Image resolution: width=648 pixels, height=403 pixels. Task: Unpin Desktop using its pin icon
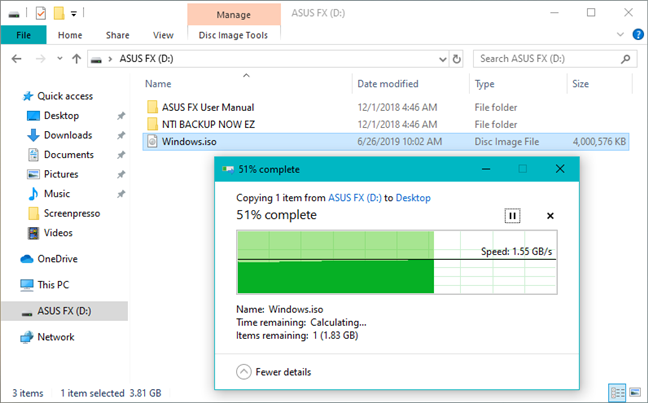[x=121, y=116]
